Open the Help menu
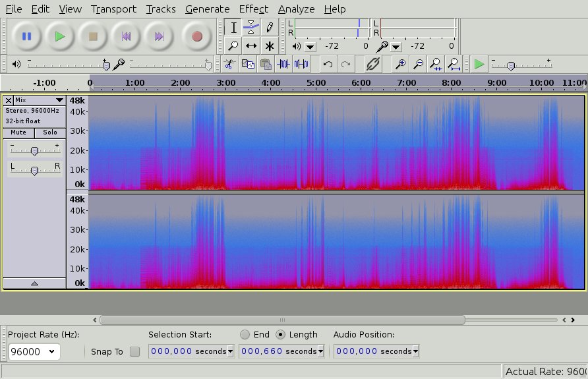This screenshot has height=379, width=588. coord(335,9)
